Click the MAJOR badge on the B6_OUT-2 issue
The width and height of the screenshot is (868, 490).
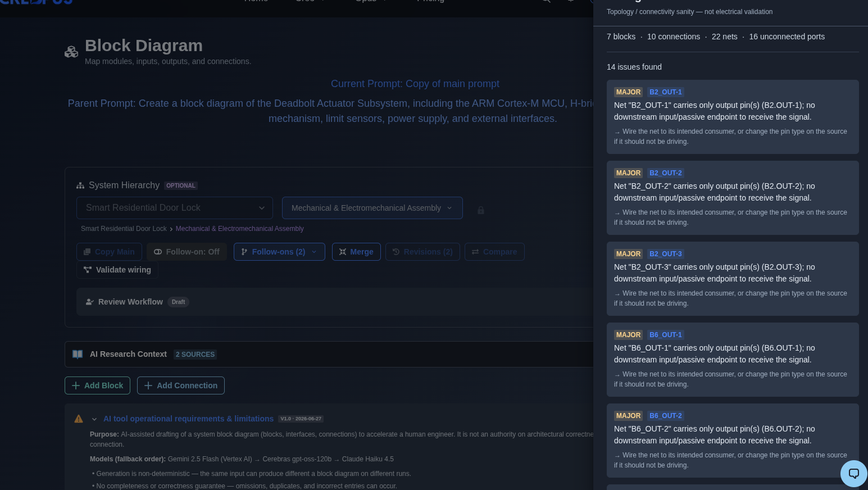[x=628, y=416]
